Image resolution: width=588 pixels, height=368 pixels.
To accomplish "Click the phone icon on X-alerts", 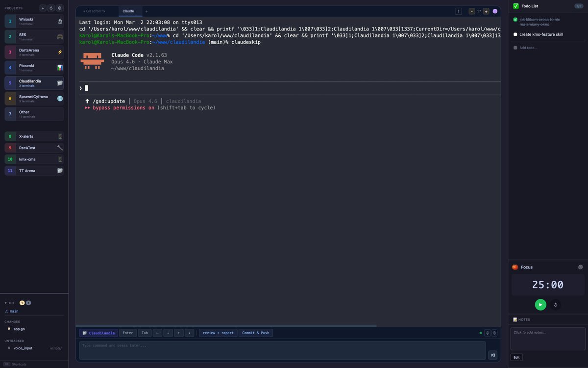I will coord(60,136).
